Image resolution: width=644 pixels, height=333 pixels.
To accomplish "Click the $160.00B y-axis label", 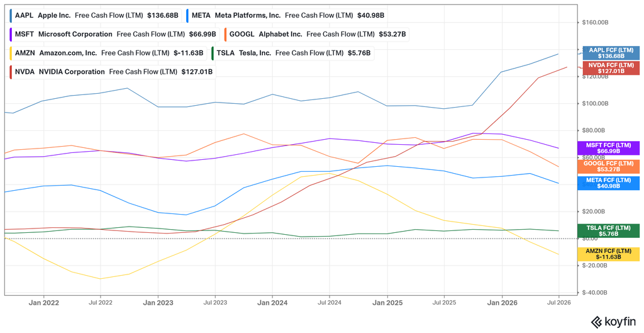I will point(595,23).
